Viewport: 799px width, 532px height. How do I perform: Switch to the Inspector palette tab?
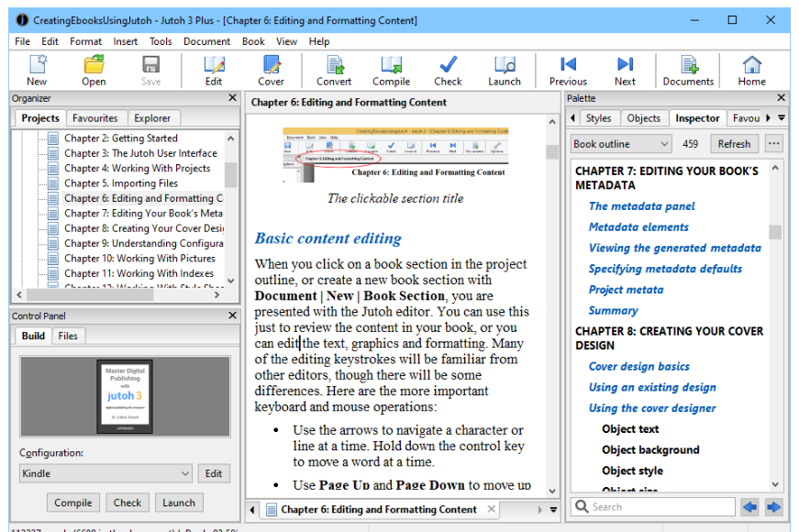[697, 117]
